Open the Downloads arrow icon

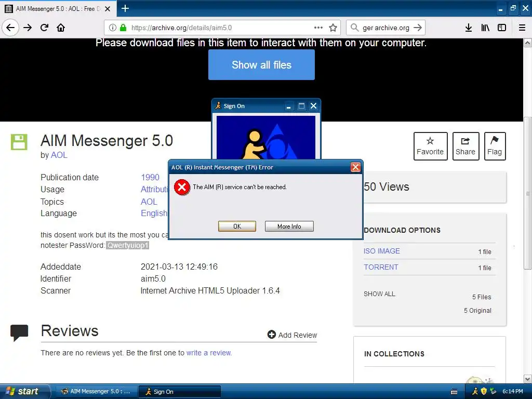(x=469, y=28)
